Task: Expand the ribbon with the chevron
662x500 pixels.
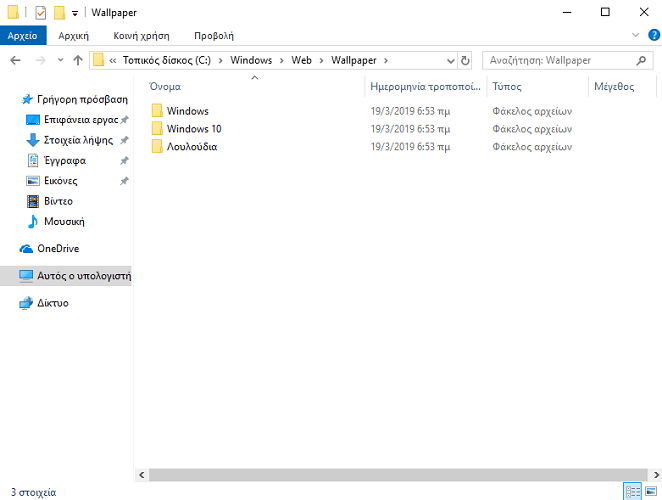Action: [x=635, y=35]
